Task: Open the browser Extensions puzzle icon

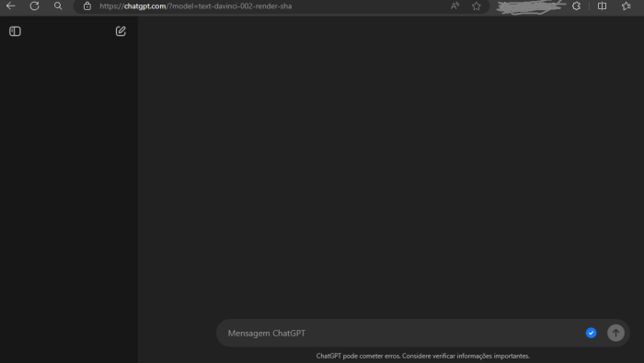Action: [576, 6]
